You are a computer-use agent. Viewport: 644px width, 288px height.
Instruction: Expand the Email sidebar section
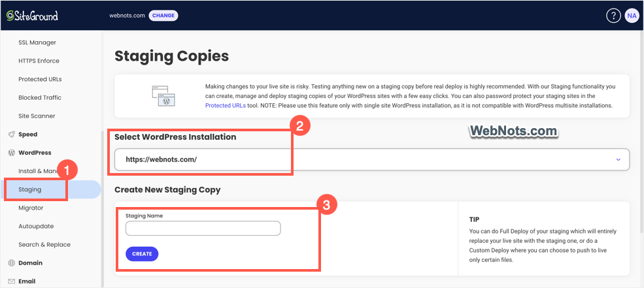pos(27,281)
